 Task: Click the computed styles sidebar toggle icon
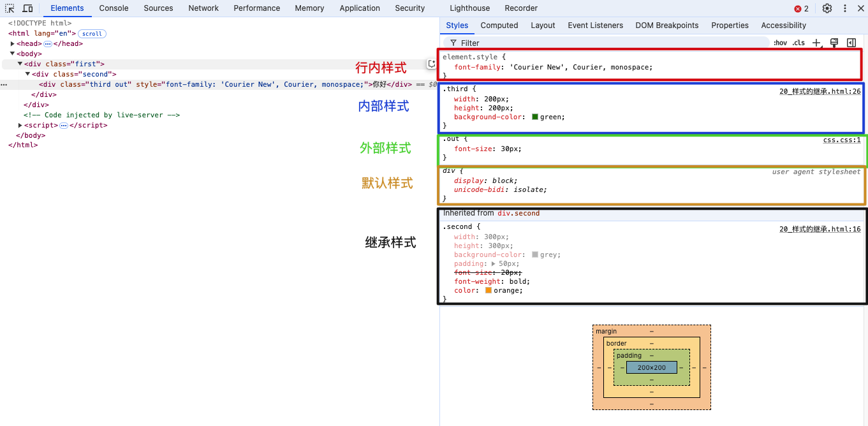point(851,43)
